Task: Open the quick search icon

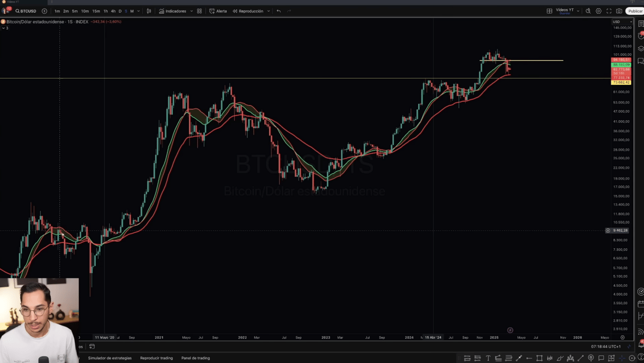Action: (x=588, y=11)
